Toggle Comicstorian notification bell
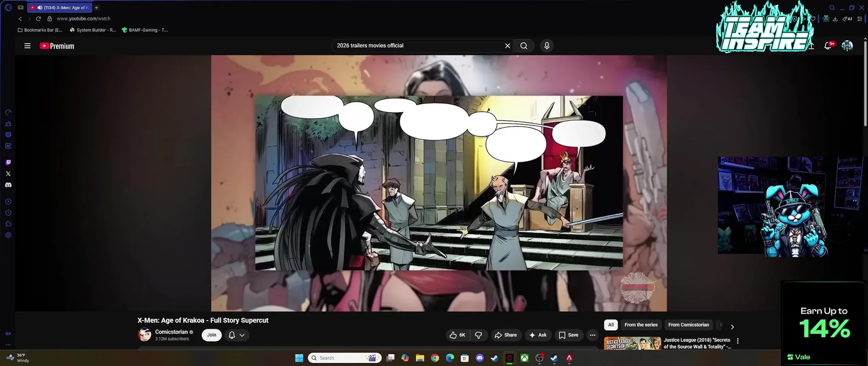868x366 pixels. click(232, 335)
